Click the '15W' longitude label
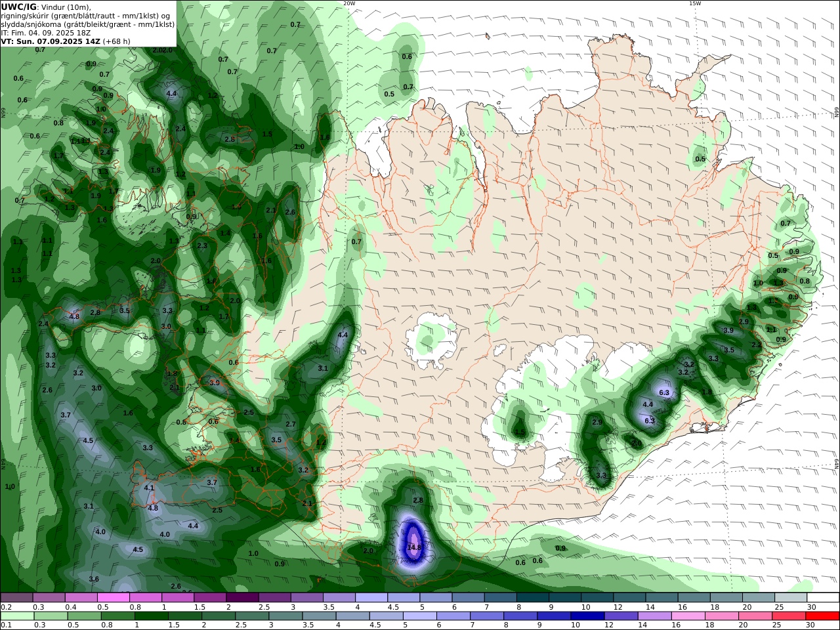The image size is (840, 630). pos(694,3)
